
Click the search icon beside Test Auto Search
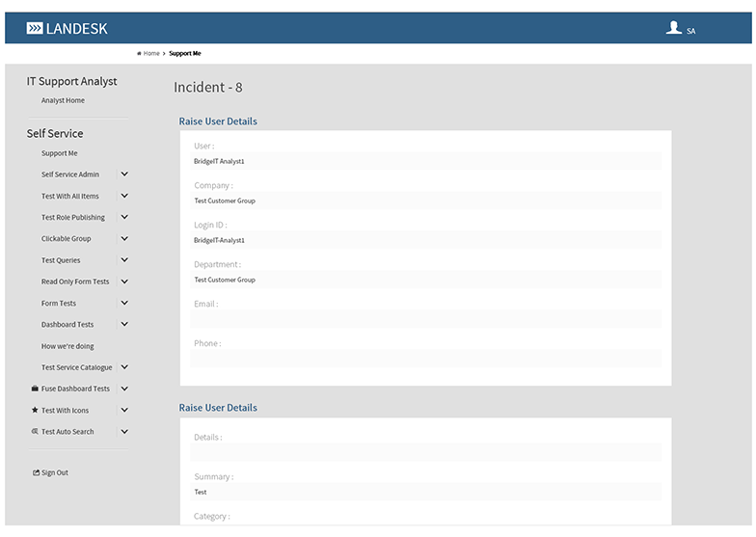pos(35,432)
